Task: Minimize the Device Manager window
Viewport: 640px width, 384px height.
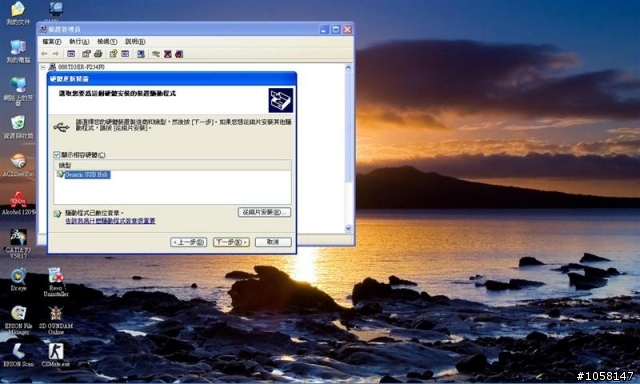Action: (324, 29)
